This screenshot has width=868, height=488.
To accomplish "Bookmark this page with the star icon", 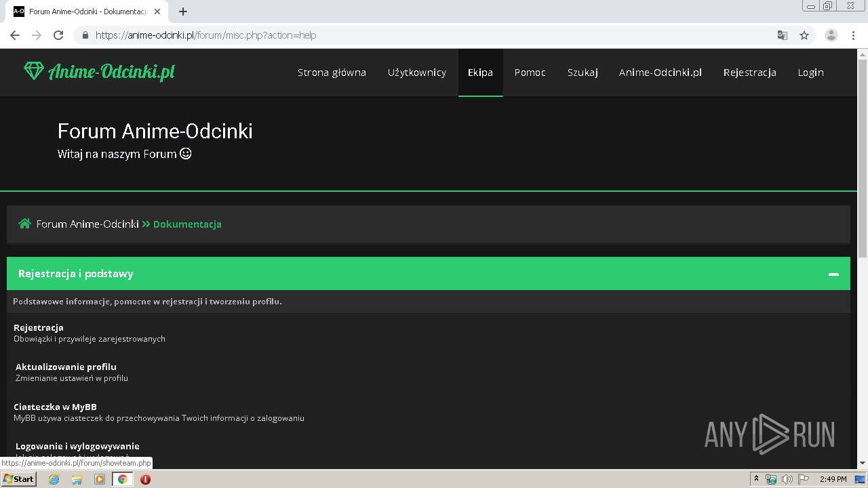I will [x=804, y=35].
